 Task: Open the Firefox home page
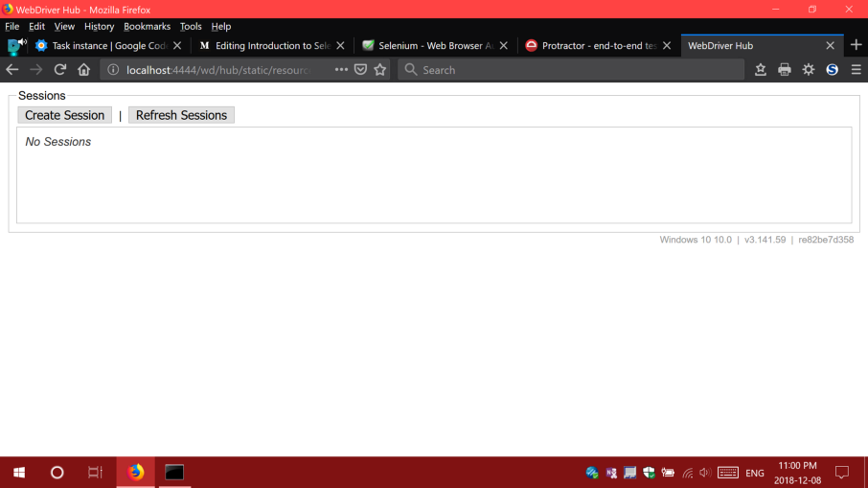tap(83, 70)
